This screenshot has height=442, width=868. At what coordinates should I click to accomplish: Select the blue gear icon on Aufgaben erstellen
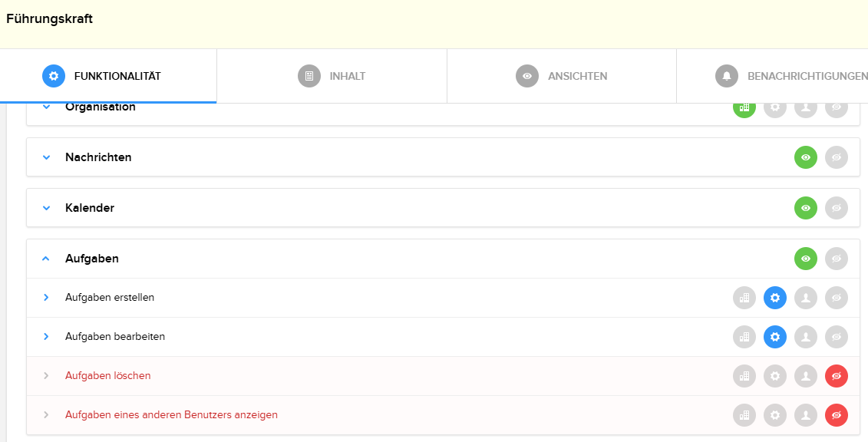pyautogui.click(x=775, y=298)
